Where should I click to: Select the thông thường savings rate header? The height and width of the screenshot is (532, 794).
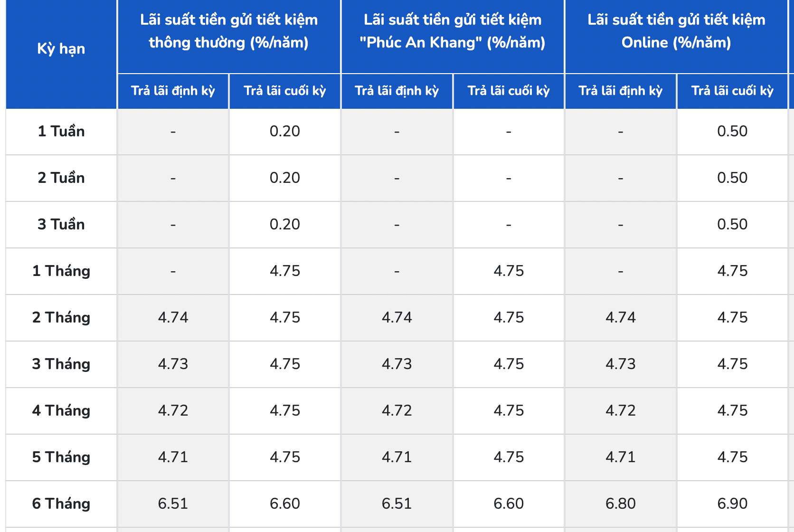click(x=229, y=31)
